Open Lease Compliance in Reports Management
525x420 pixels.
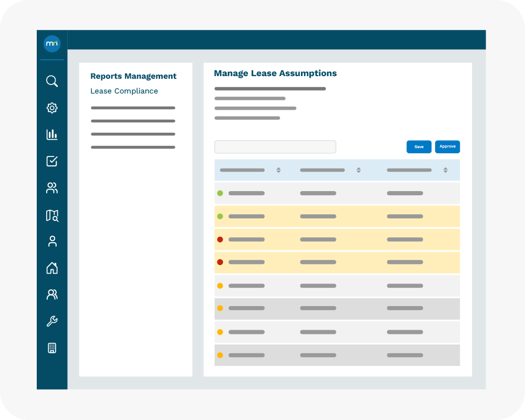124,91
